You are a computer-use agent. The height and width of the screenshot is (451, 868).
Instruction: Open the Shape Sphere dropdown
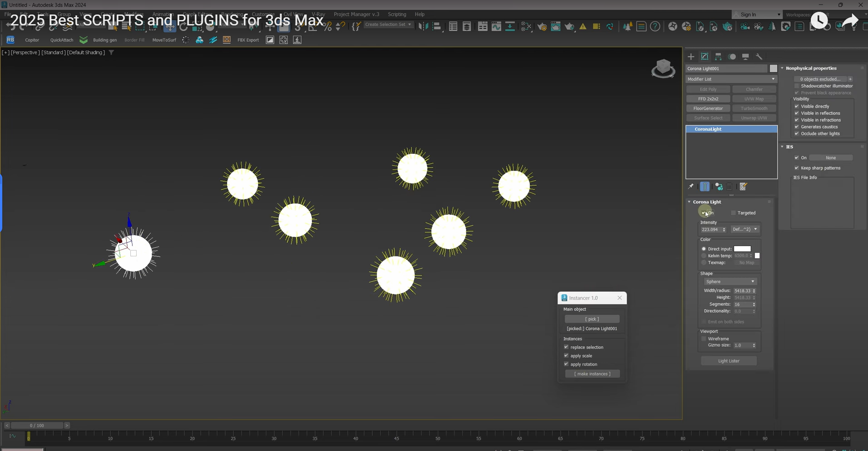pos(730,282)
